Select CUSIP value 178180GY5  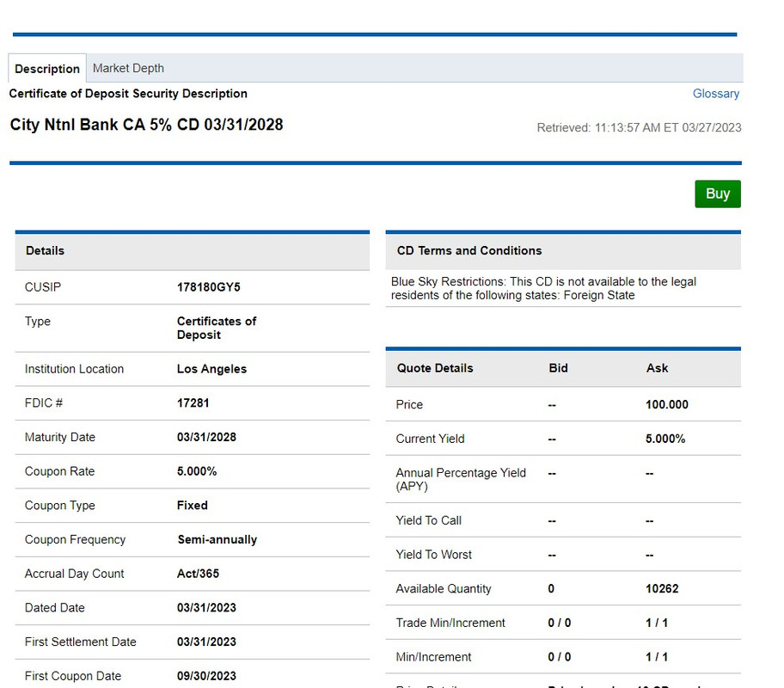coord(209,287)
